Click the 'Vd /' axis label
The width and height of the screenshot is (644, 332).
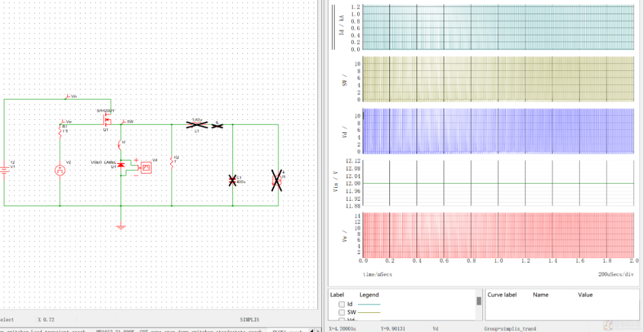tap(345, 131)
